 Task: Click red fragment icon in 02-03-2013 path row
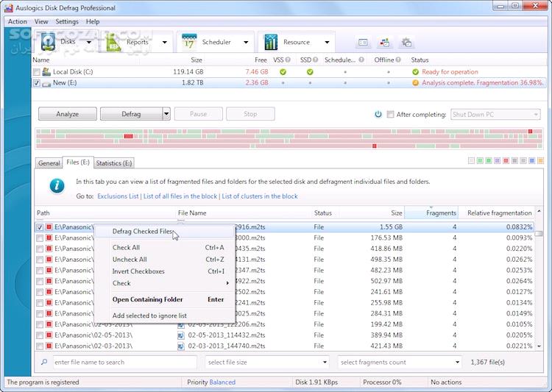[x=49, y=346]
